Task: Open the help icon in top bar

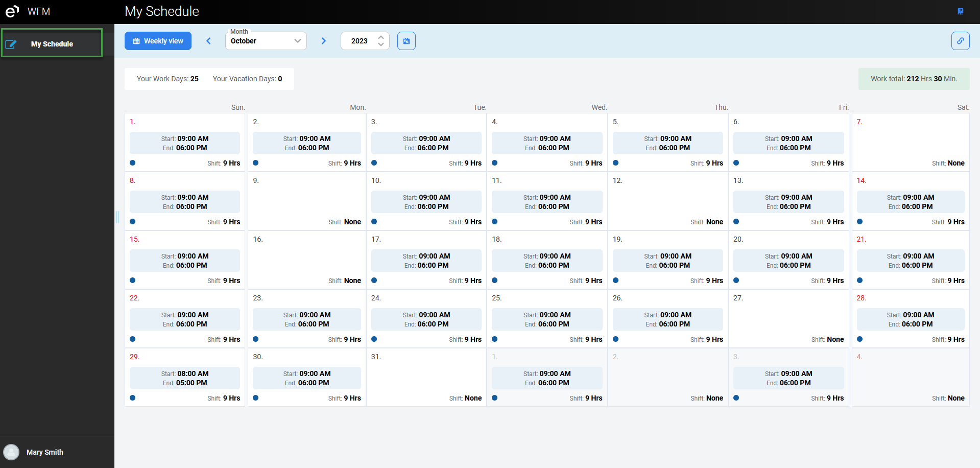Action: coord(960,11)
